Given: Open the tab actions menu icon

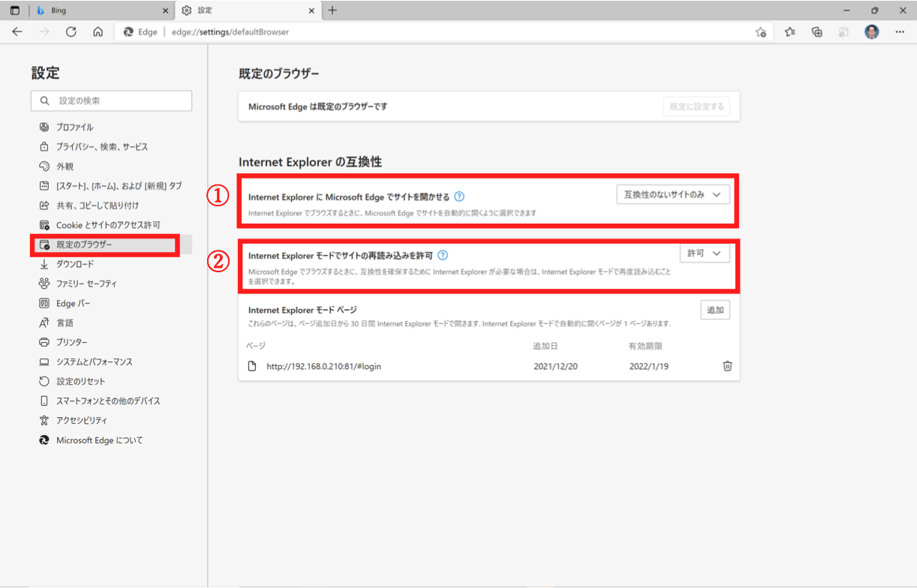Looking at the screenshot, I should pyautogui.click(x=15, y=10).
